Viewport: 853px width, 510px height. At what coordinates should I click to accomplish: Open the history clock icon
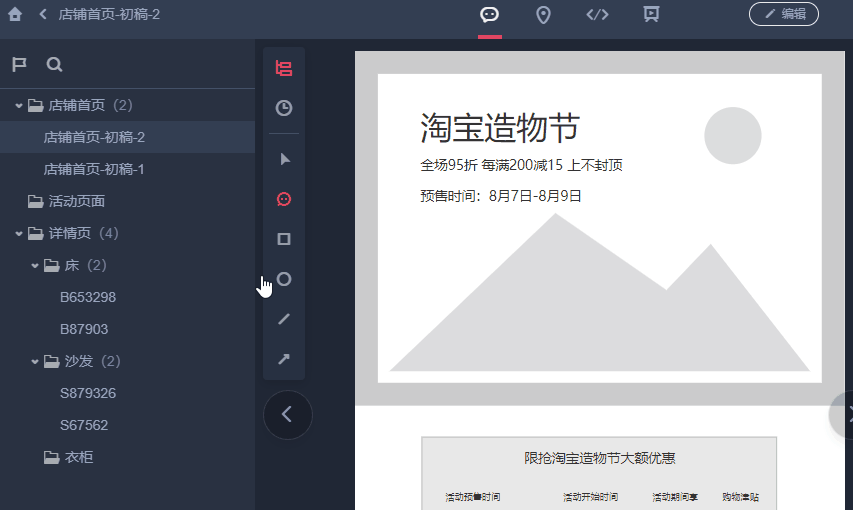point(284,108)
